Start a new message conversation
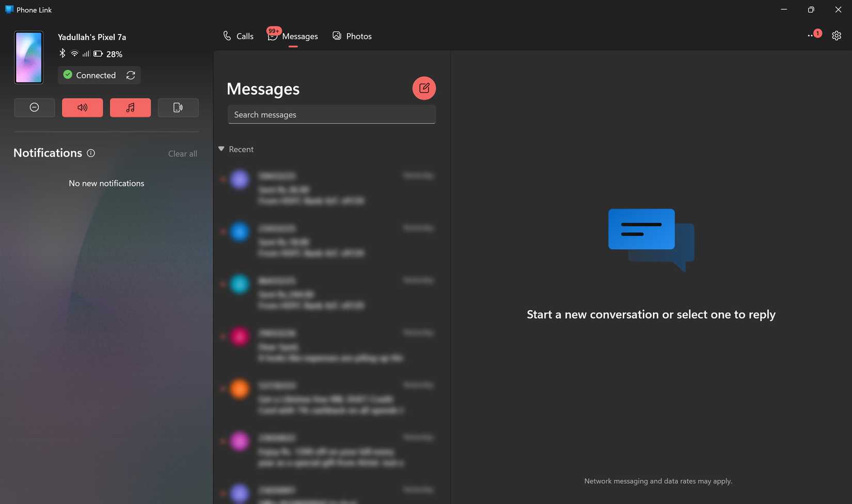 [423, 88]
